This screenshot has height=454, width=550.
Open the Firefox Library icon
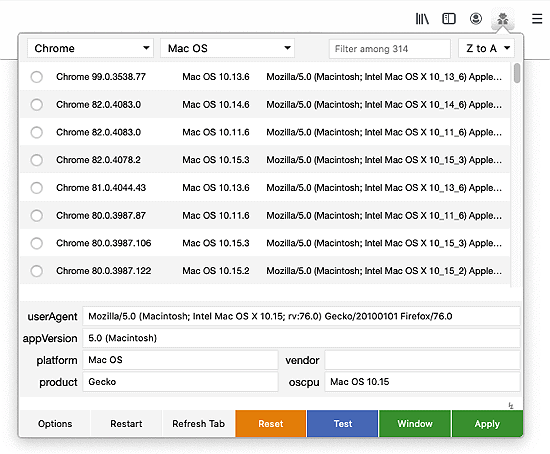click(x=422, y=19)
